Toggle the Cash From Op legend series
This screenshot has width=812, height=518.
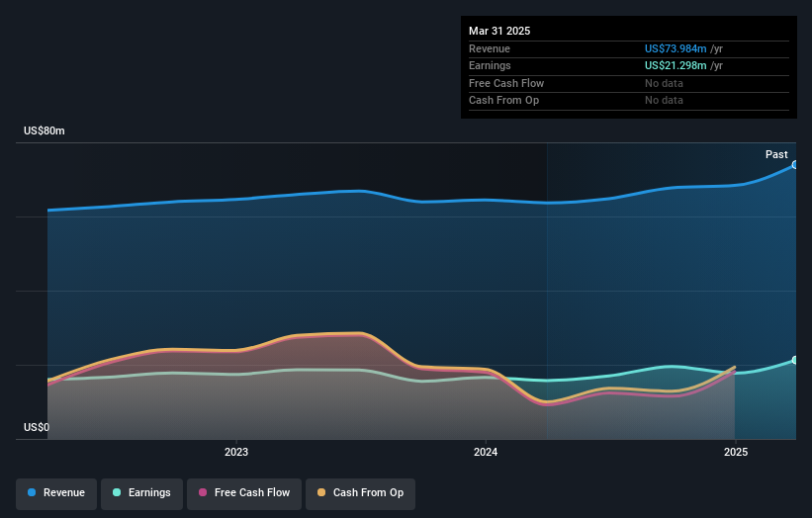pyautogui.click(x=360, y=493)
